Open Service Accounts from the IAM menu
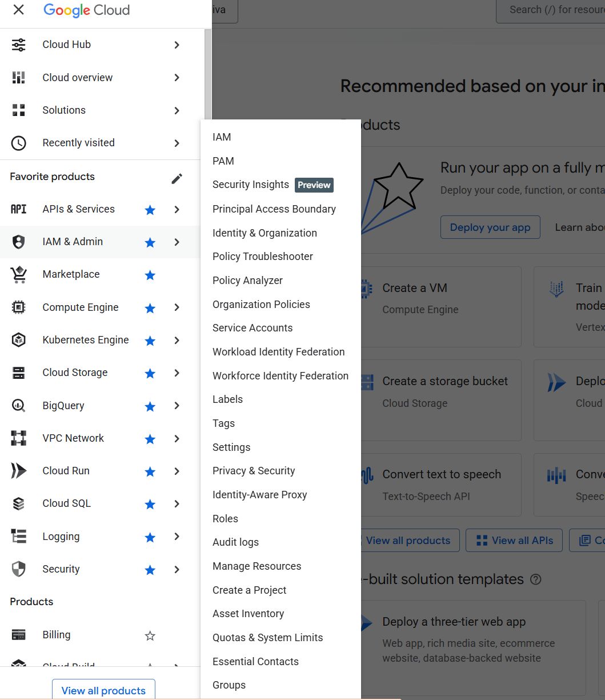 (x=252, y=327)
